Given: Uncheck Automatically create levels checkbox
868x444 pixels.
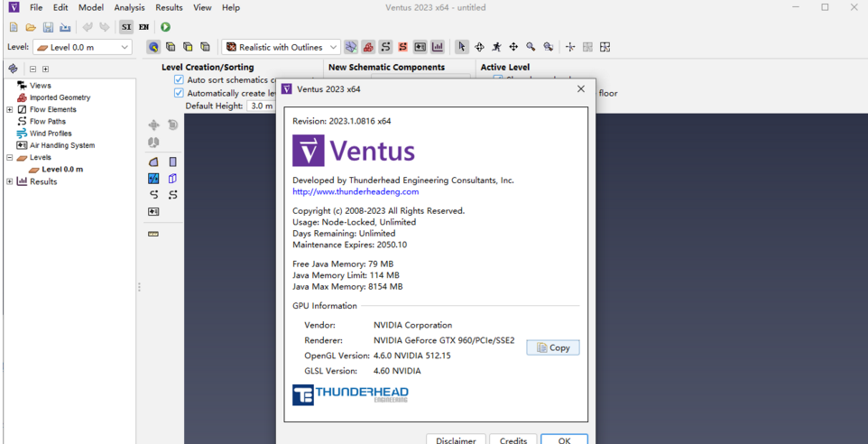Looking at the screenshot, I should tap(179, 93).
